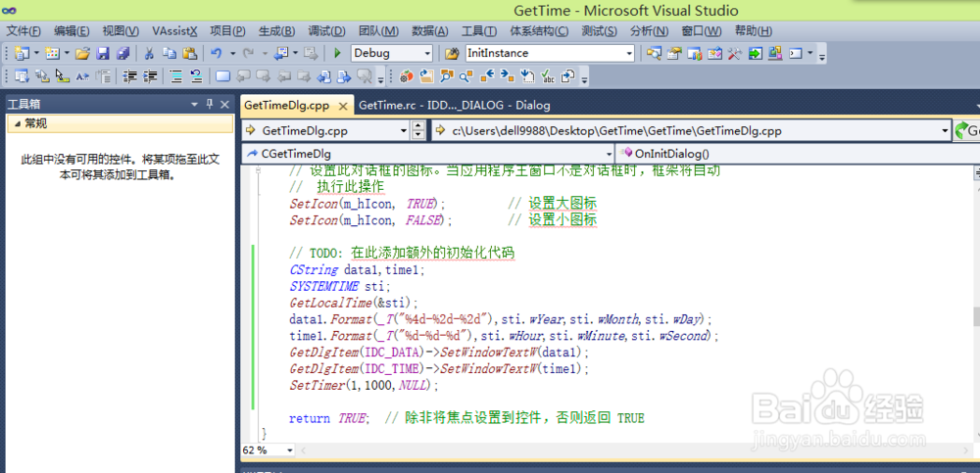Save the current file with floppy icon
980x473 pixels.
tap(103, 53)
